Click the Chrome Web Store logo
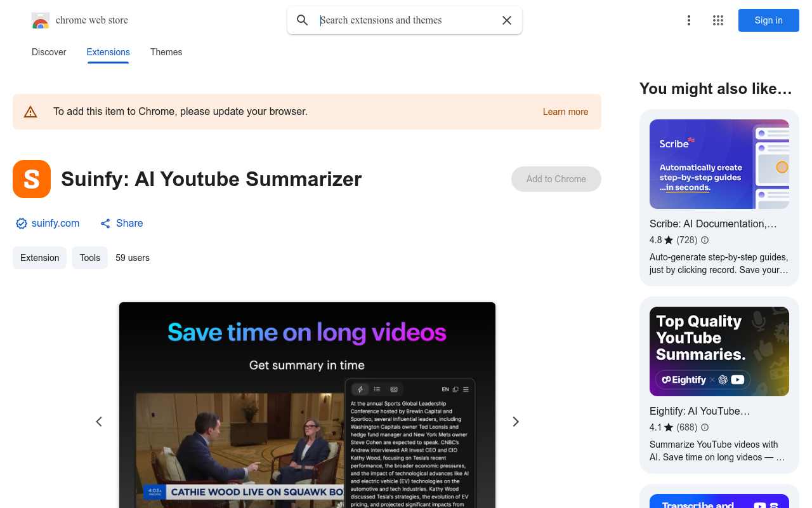 pos(41,20)
